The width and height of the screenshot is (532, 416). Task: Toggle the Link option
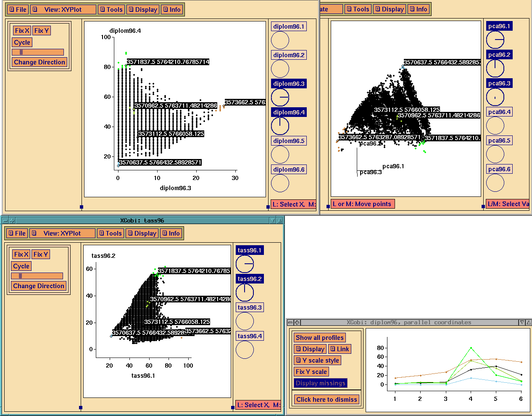coord(340,349)
